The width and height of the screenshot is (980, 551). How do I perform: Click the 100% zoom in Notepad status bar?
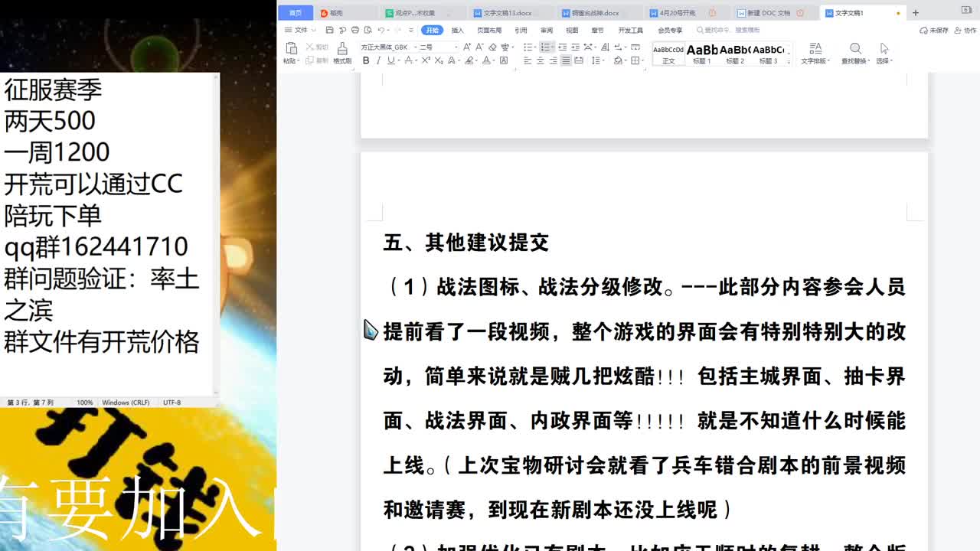point(84,403)
